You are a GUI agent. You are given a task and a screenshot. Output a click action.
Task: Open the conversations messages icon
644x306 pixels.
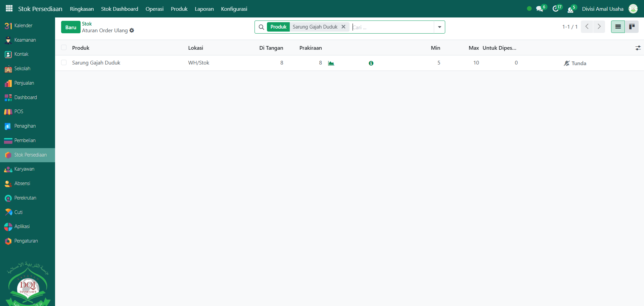click(x=540, y=9)
